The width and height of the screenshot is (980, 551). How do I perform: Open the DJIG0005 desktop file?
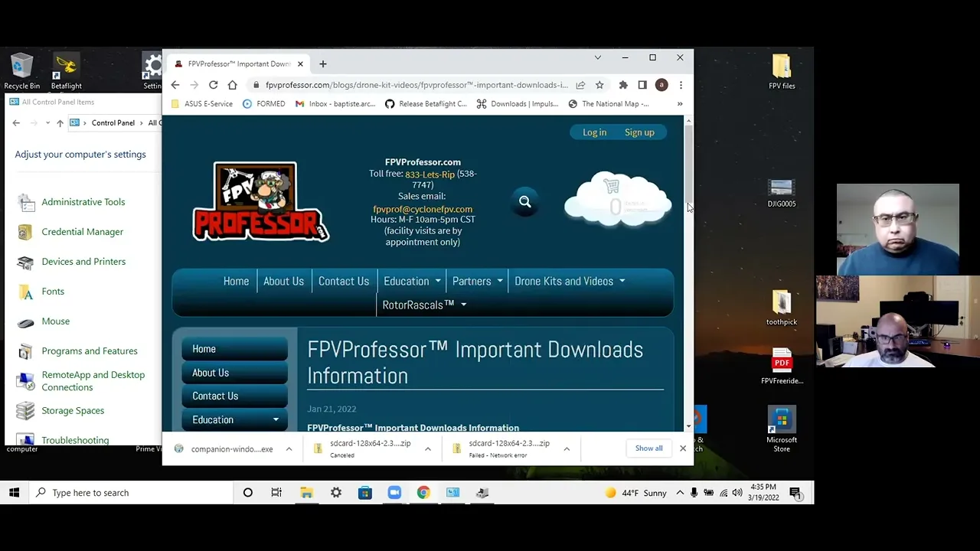[x=782, y=193]
